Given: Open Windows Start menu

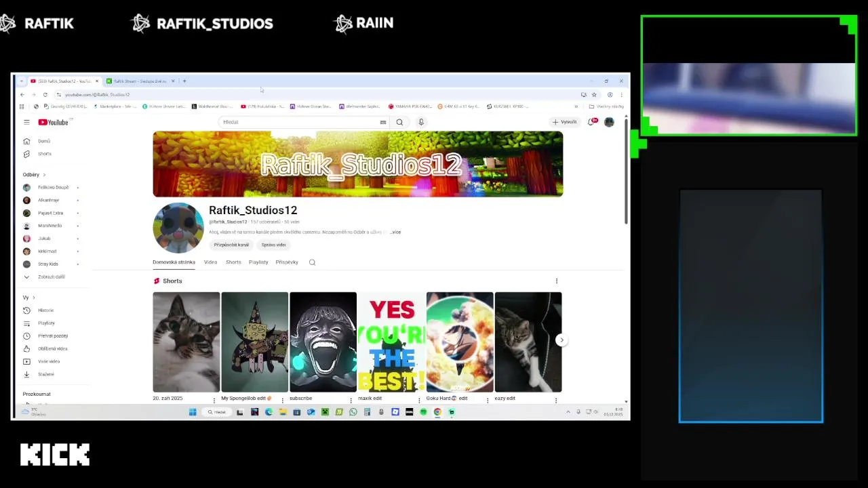Looking at the screenshot, I should coord(193,412).
